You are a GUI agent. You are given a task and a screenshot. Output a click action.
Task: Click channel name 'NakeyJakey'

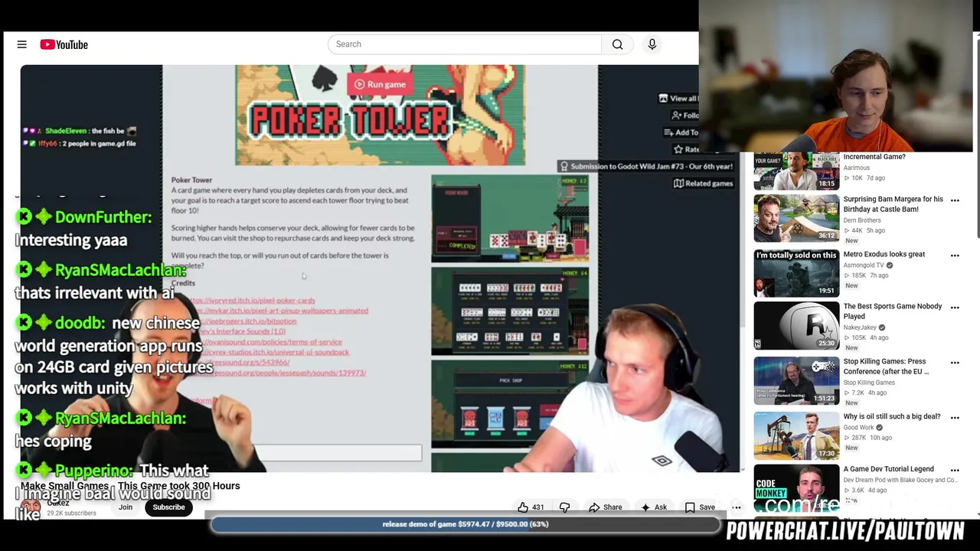pos(860,328)
